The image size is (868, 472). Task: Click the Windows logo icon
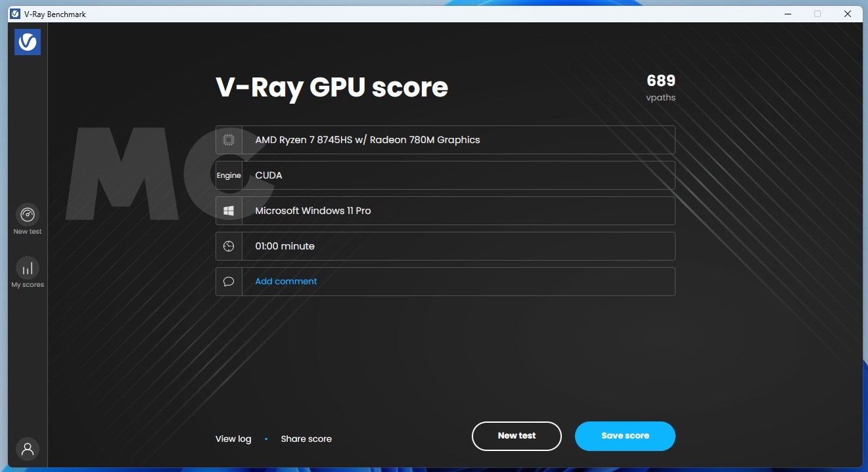(x=229, y=211)
